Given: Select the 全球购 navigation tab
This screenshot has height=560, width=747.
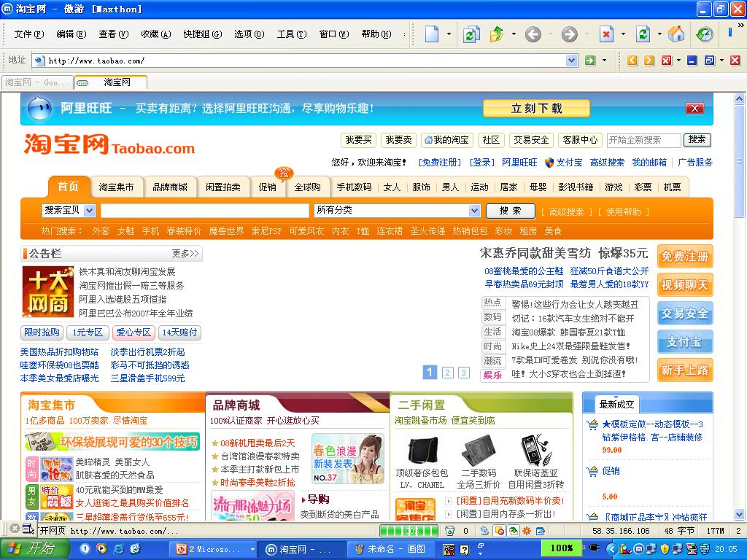Looking at the screenshot, I should (307, 187).
